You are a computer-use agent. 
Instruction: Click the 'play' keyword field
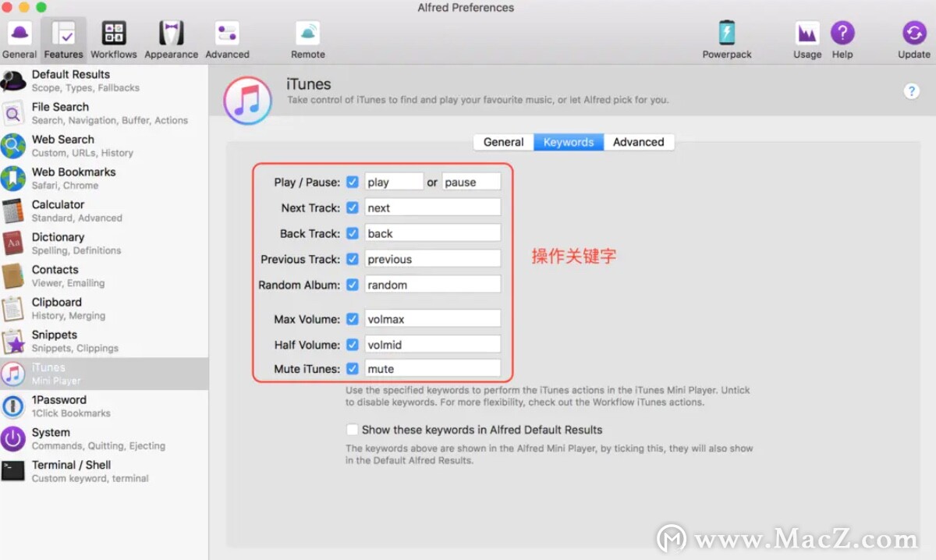click(x=394, y=182)
